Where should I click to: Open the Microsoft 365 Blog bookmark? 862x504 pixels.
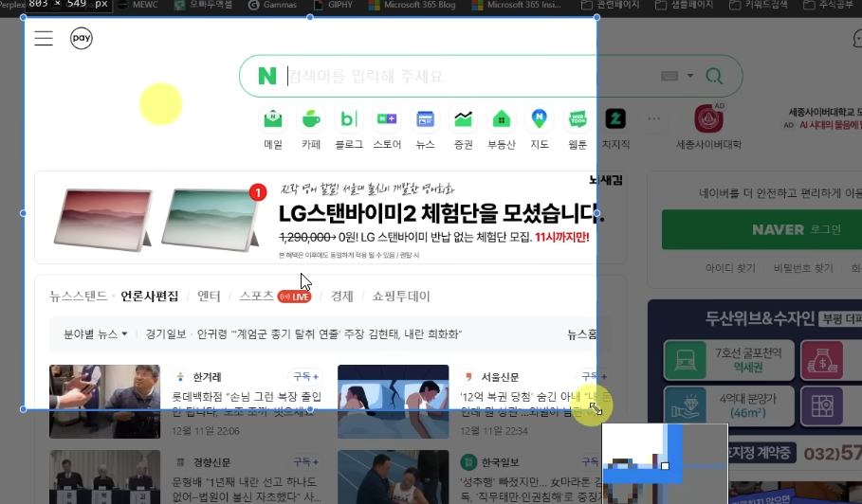tap(412, 5)
